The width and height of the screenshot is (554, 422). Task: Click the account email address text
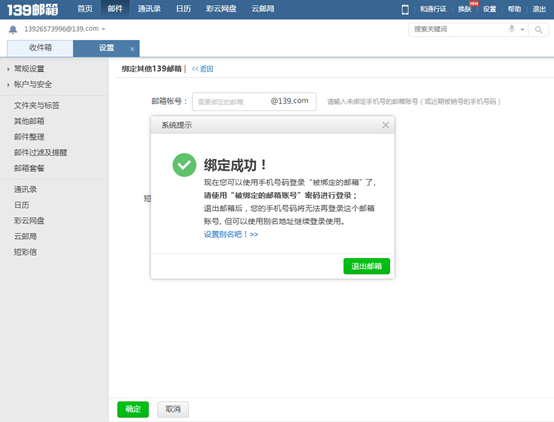pyautogui.click(x=61, y=29)
